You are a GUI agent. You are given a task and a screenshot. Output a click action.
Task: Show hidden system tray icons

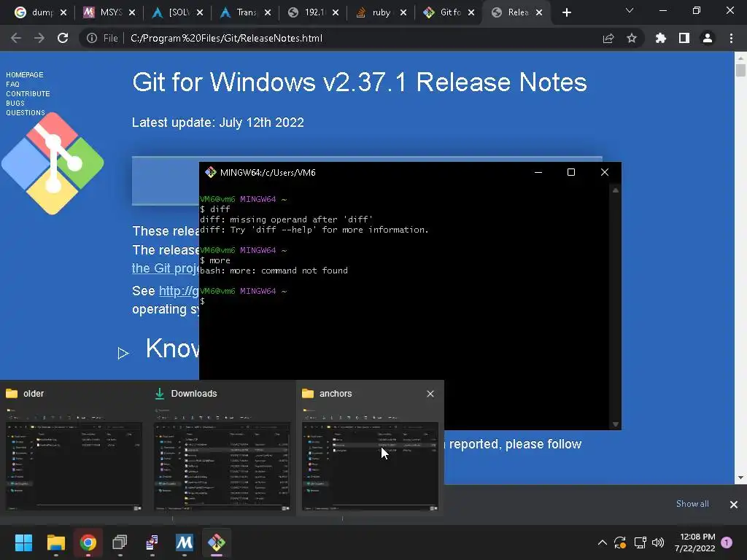tap(602, 542)
